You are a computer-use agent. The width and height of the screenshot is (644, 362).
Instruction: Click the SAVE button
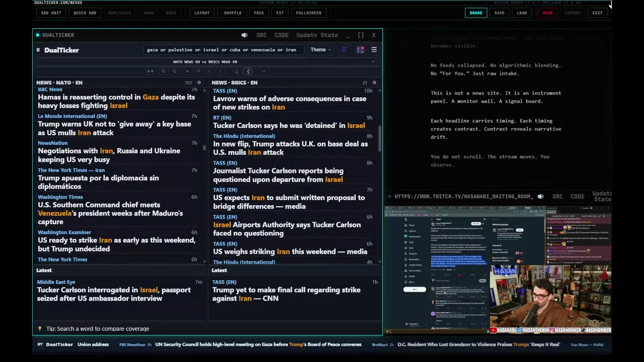(x=499, y=13)
